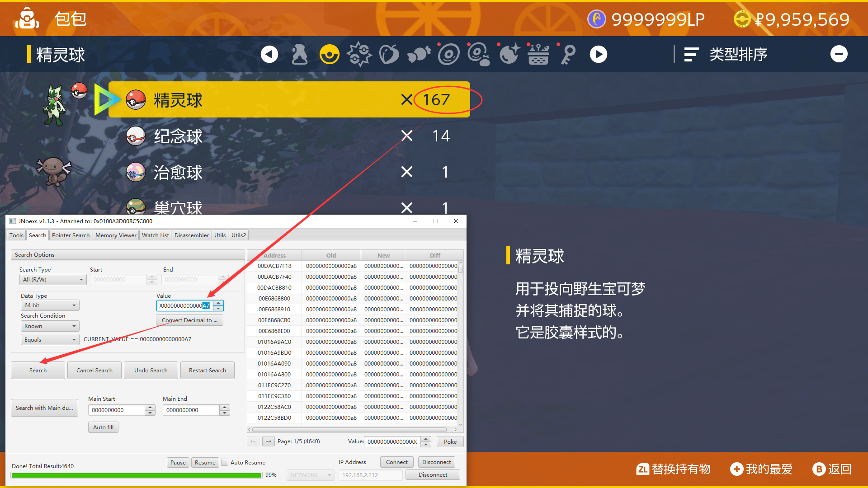The image size is (868, 488).
Task: Click the results table vertical scrollbar
Action: (x=461, y=343)
